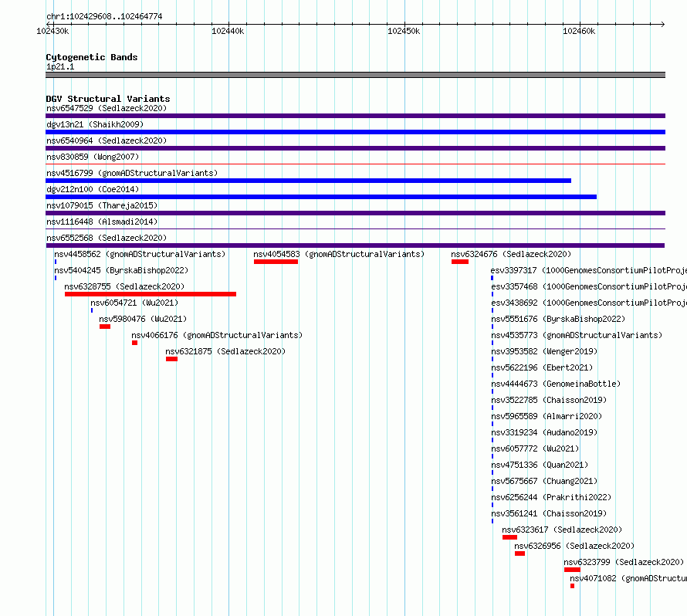
Task: Click the nsv6547529 (Sedlazeck2020) variant label
Action: click(107, 108)
